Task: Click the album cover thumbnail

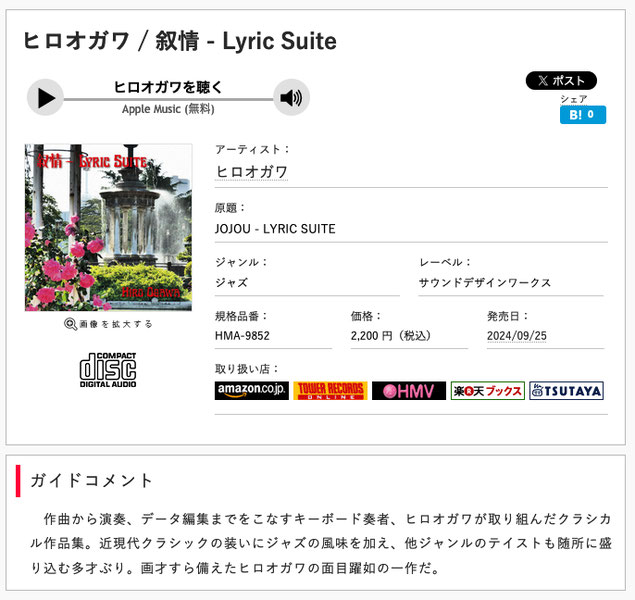Action: (108, 228)
